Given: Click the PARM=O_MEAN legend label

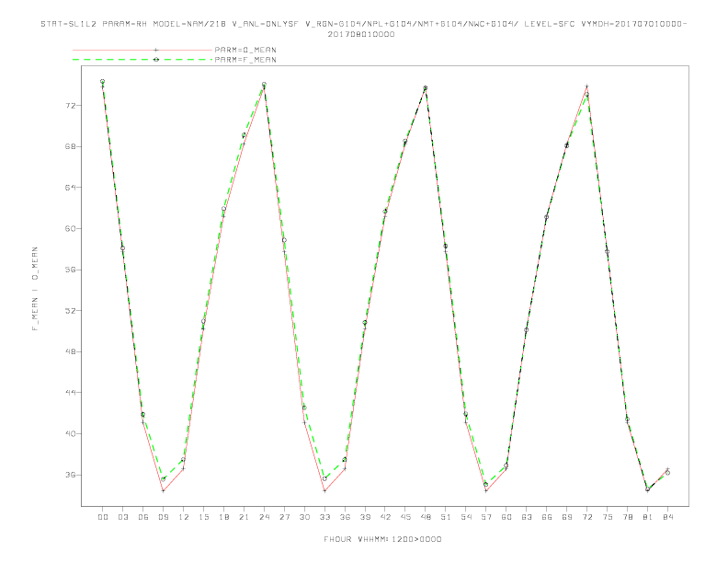Looking at the screenshot, I should [x=245, y=50].
